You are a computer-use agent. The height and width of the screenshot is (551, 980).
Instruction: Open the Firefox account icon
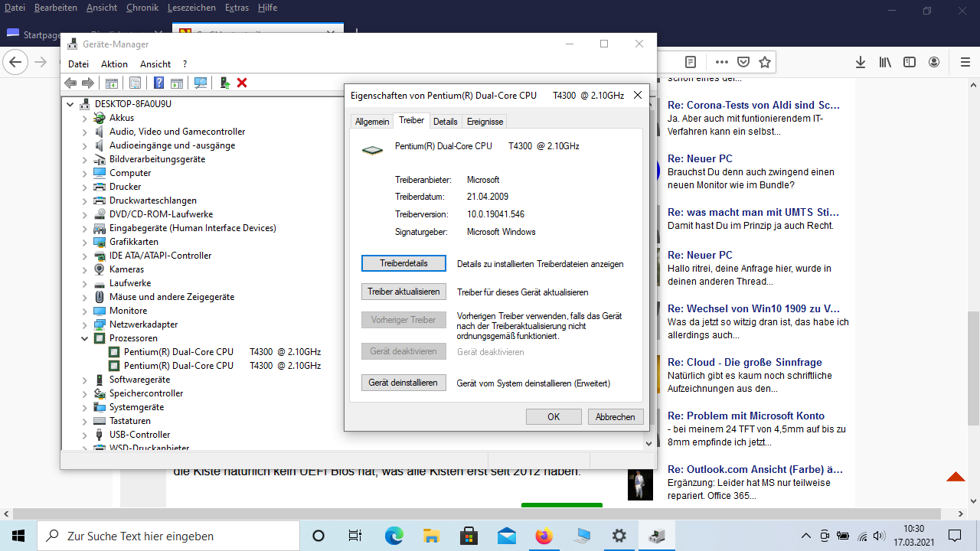(934, 62)
